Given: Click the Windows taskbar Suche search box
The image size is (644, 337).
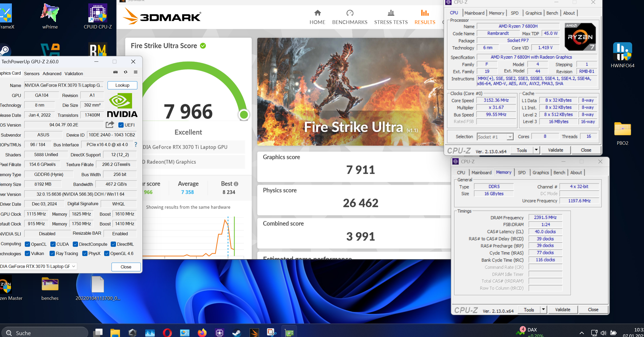Looking at the screenshot, I should click(x=45, y=333).
